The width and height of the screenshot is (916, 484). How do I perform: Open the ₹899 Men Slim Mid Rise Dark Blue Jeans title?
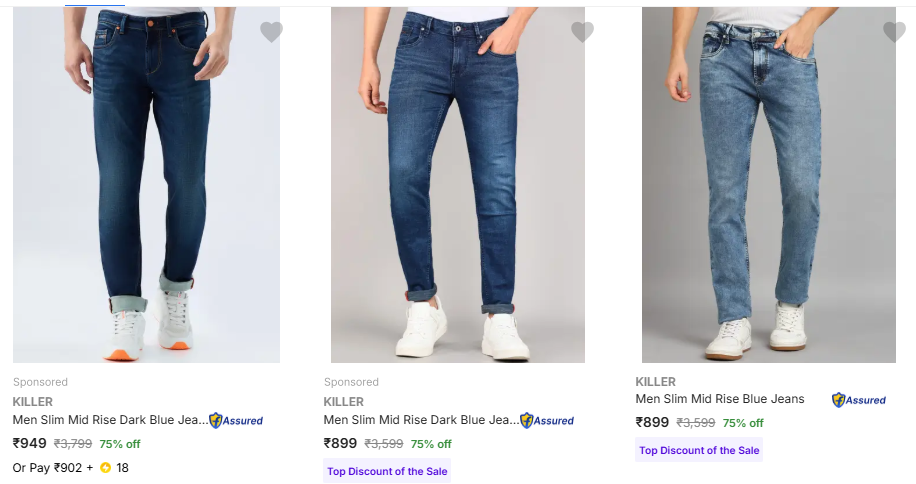pyautogui.click(x=421, y=420)
